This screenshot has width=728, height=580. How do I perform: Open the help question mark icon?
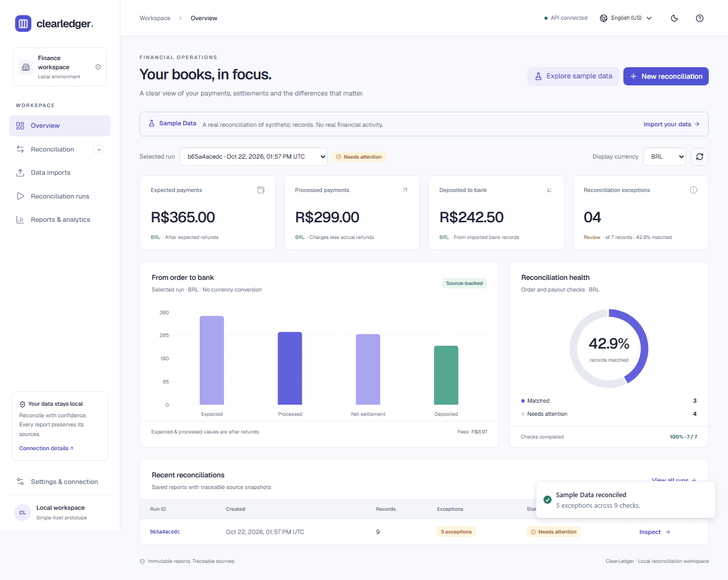pyautogui.click(x=700, y=18)
